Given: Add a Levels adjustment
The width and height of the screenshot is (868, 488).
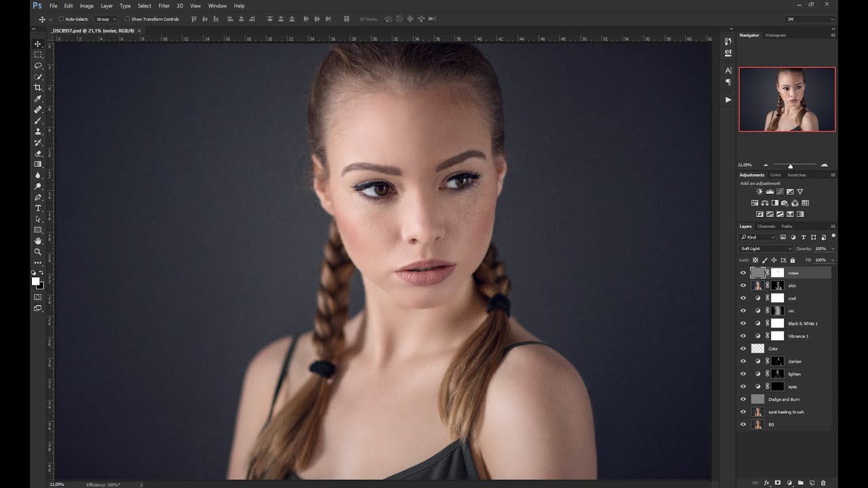Looking at the screenshot, I should (770, 192).
